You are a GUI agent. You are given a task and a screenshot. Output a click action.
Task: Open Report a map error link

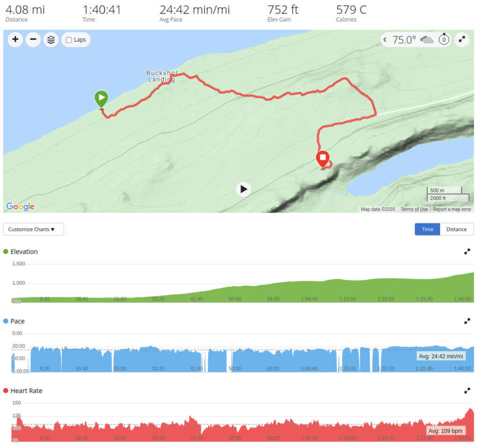[452, 209]
